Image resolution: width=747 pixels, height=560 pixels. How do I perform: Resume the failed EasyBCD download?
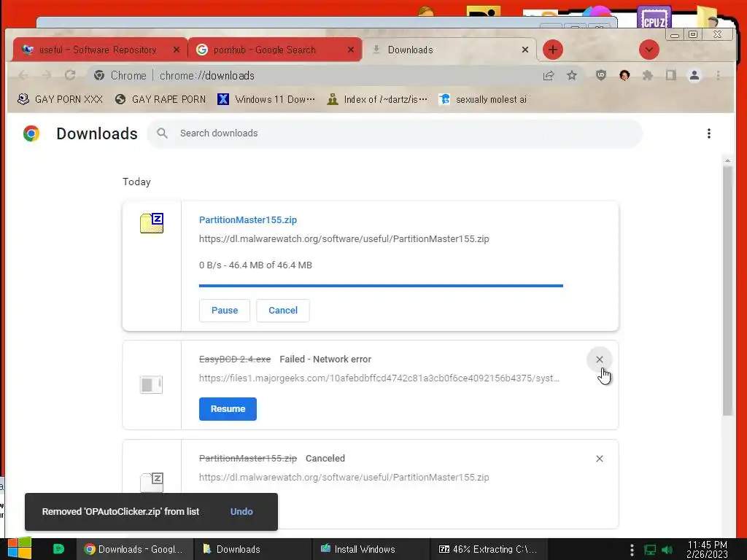(x=228, y=409)
